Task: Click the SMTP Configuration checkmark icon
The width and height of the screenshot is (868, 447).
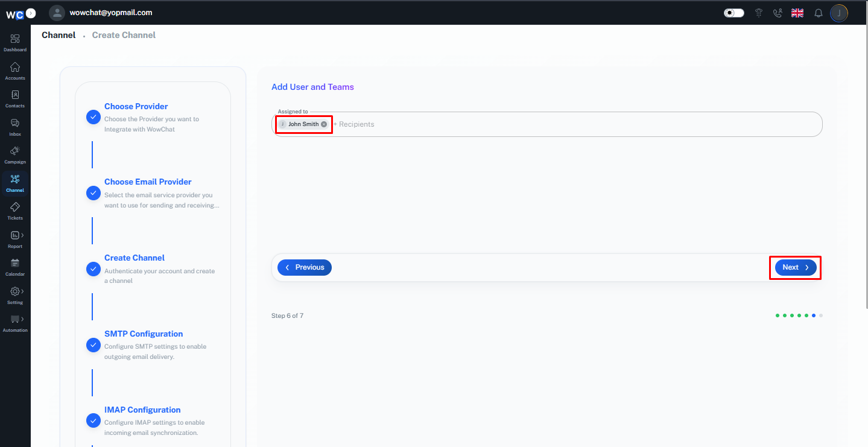Action: click(x=93, y=345)
